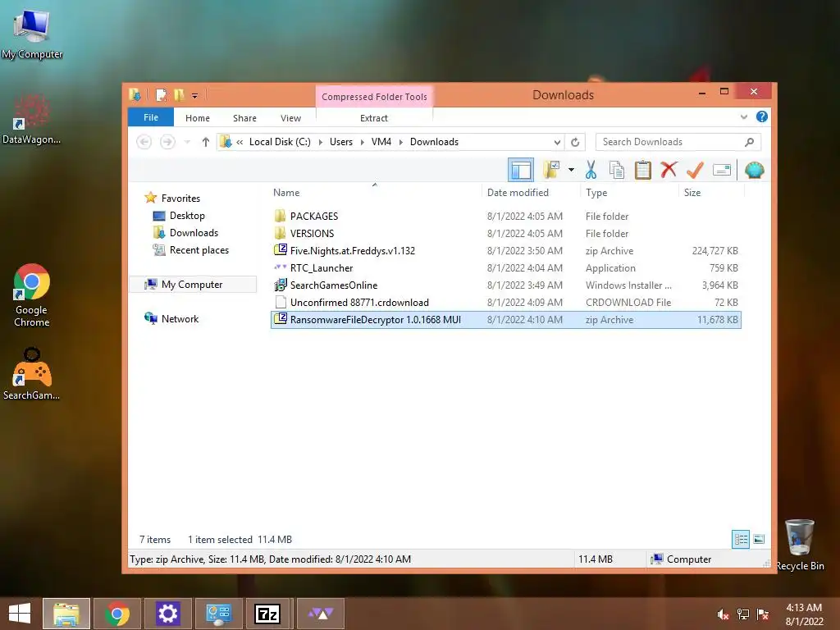840x630 pixels.
Task: Sort by Date modified column header
Action: pyautogui.click(x=518, y=193)
